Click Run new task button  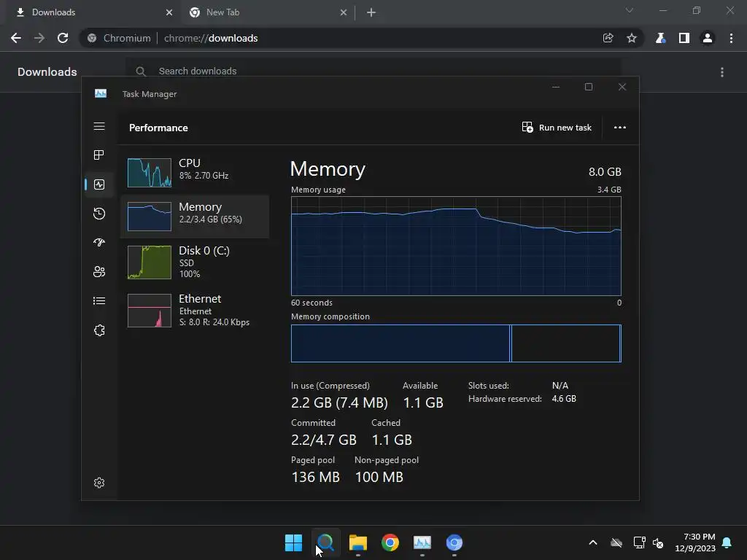[557, 127]
